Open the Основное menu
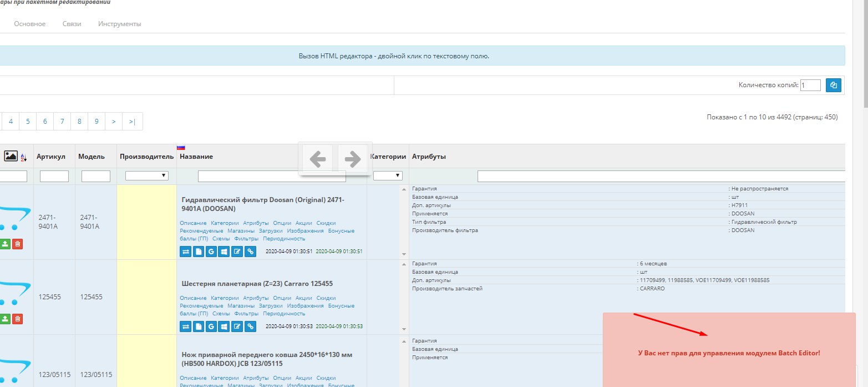The image size is (868, 387). 30,24
